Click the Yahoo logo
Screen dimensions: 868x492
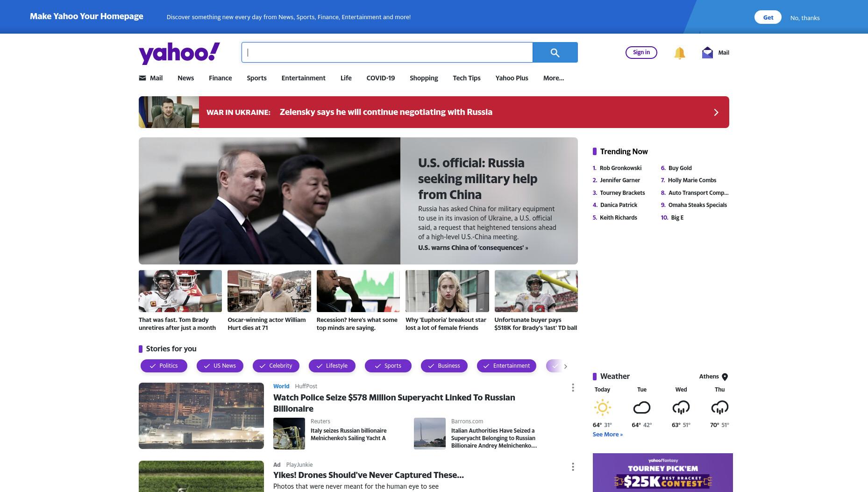[x=179, y=53]
